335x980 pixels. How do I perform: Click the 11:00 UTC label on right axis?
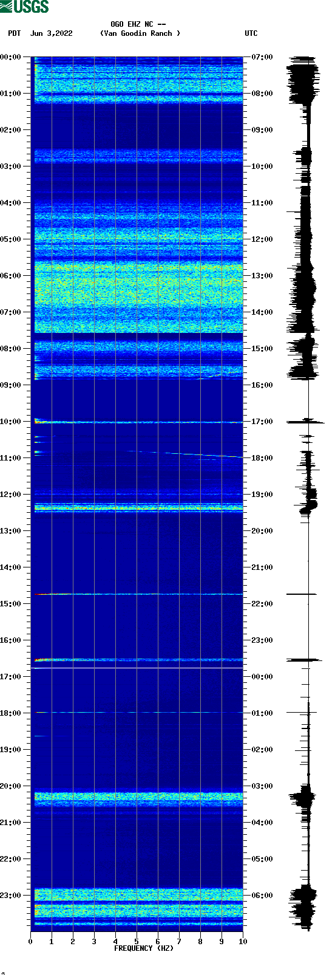[x=262, y=203]
